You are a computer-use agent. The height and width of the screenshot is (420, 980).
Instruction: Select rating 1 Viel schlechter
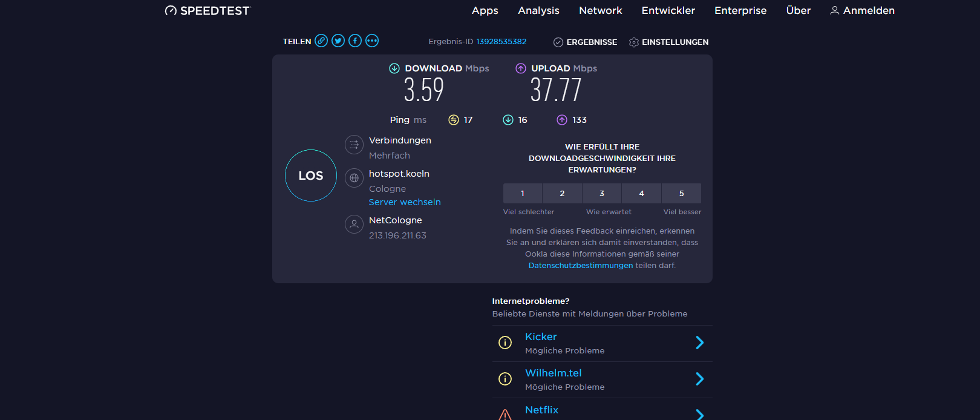click(x=523, y=193)
